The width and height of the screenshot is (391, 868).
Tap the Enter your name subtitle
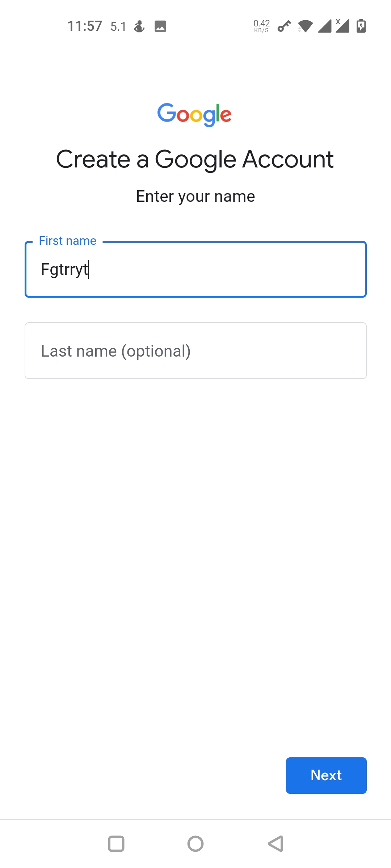(x=195, y=196)
